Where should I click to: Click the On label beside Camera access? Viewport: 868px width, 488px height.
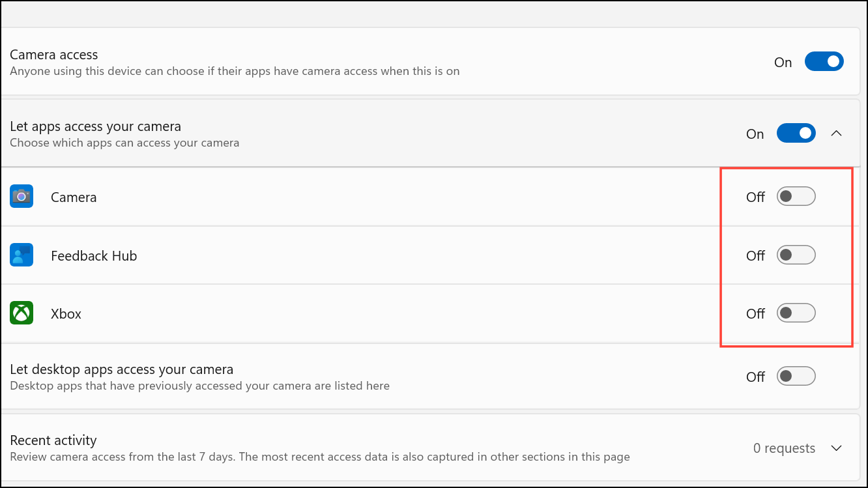[783, 62]
